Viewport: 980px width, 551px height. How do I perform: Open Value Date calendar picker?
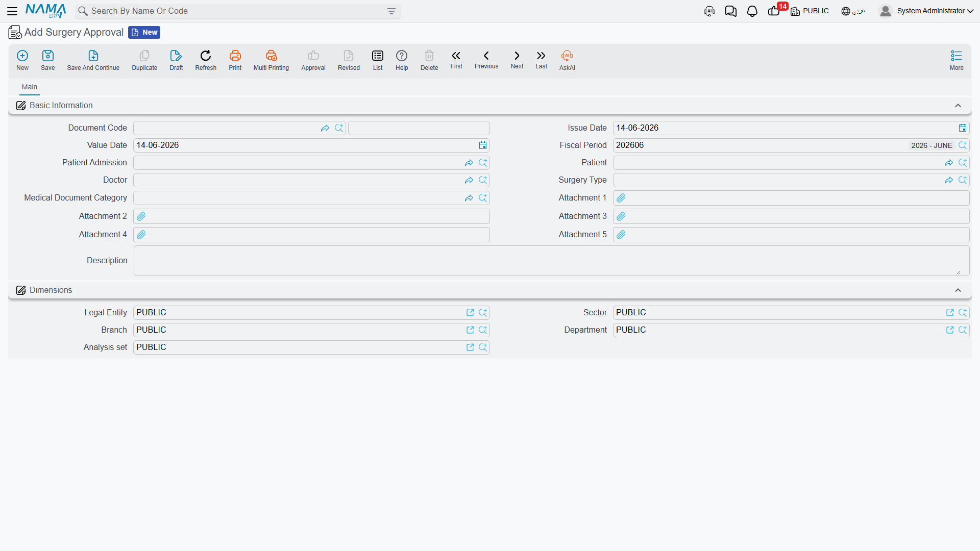pos(483,145)
